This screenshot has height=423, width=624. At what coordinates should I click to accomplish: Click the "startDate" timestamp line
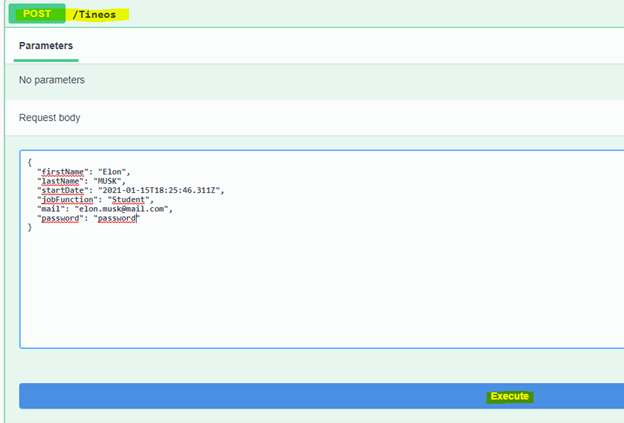131,190
